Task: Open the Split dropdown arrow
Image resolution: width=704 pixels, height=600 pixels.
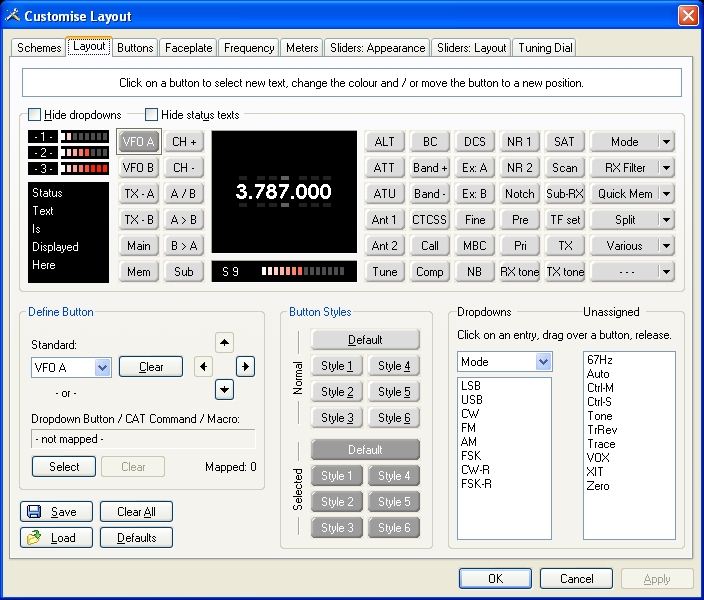Action: [x=666, y=220]
